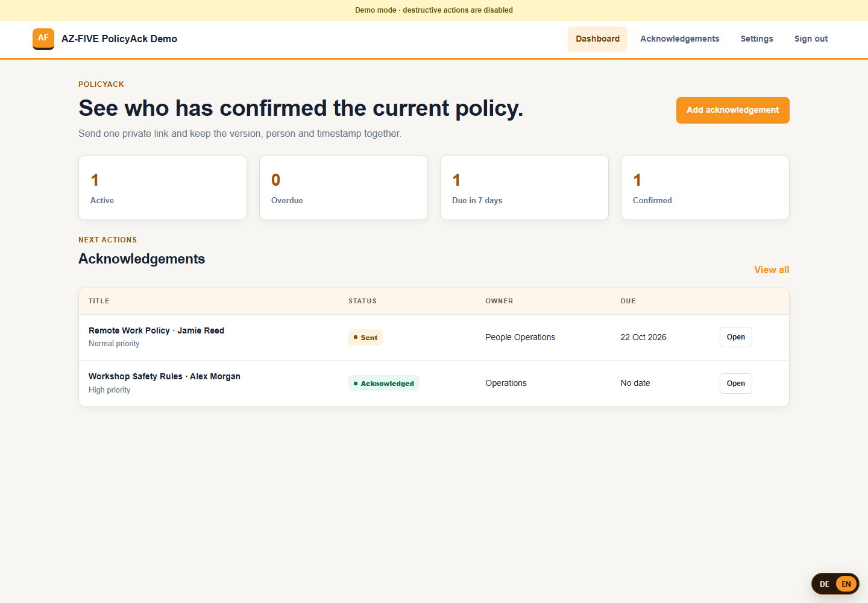Open the Dashboard tab
This screenshot has height=603, width=868.
(x=597, y=39)
